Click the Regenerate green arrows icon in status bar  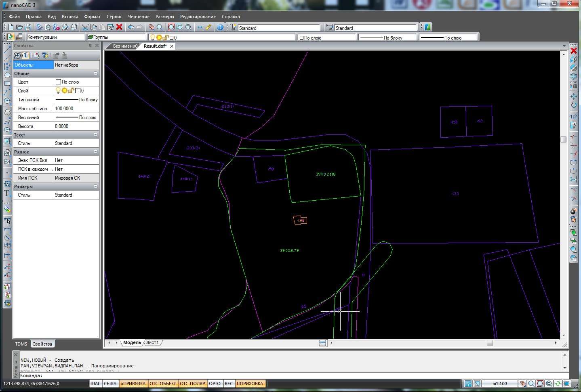(x=558, y=384)
